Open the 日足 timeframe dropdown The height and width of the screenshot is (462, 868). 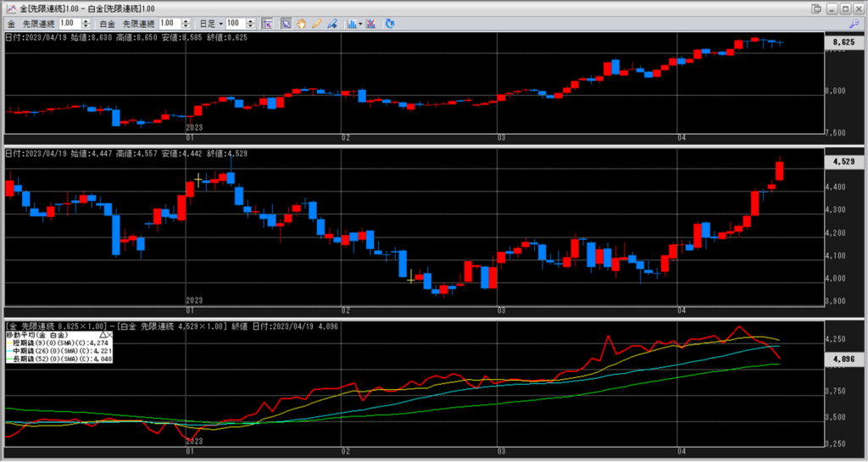[211, 23]
